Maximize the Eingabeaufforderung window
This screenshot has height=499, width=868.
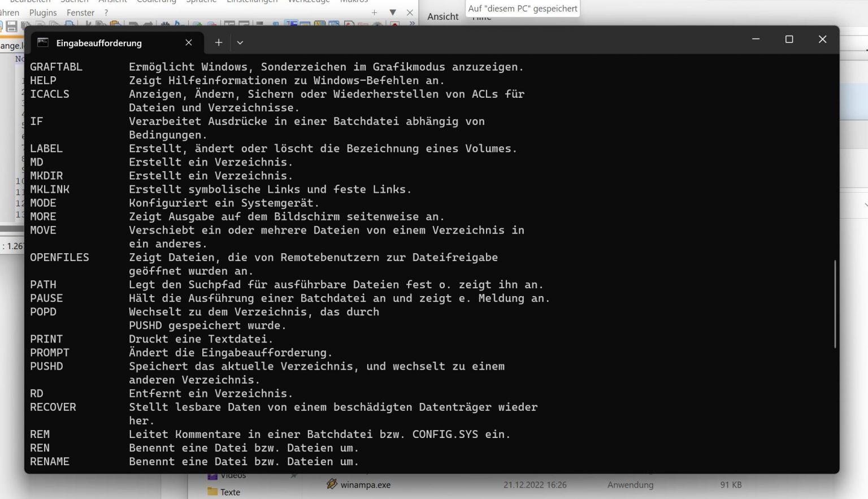click(789, 39)
